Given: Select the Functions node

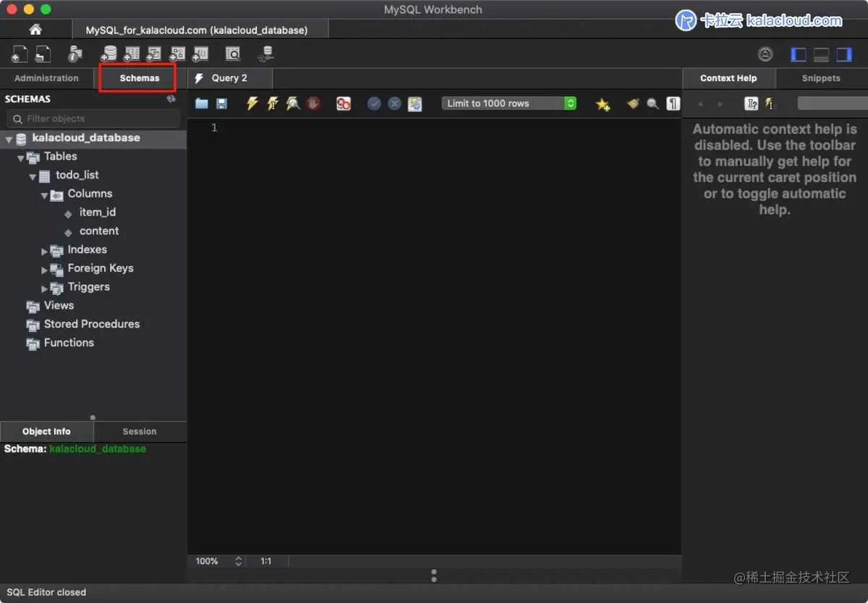Looking at the screenshot, I should coord(69,343).
